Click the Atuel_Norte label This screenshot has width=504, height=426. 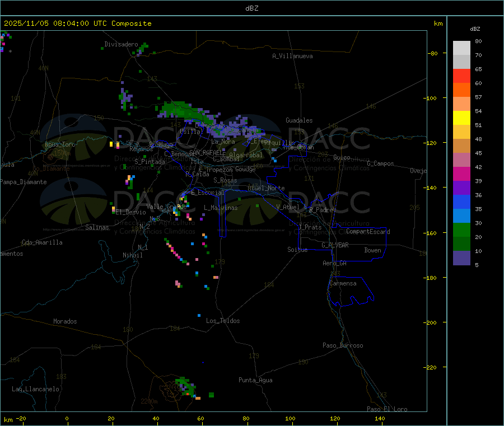click(266, 188)
